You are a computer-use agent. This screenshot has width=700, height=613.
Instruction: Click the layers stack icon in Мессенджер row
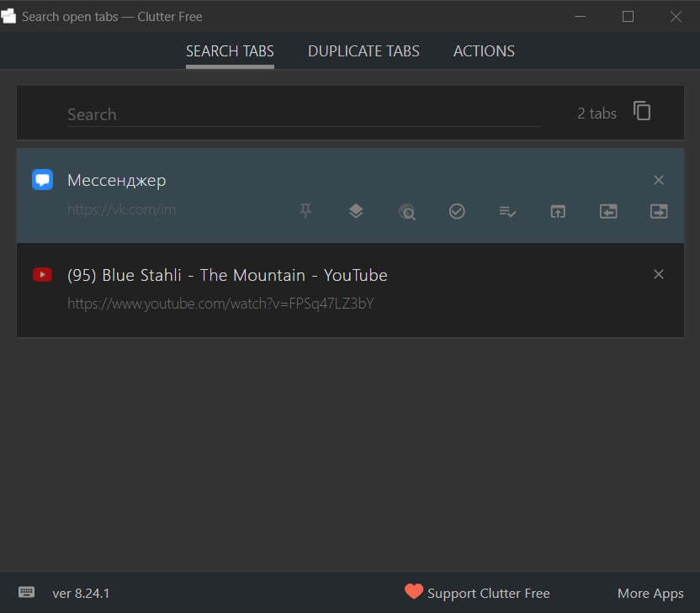coord(356,211)
